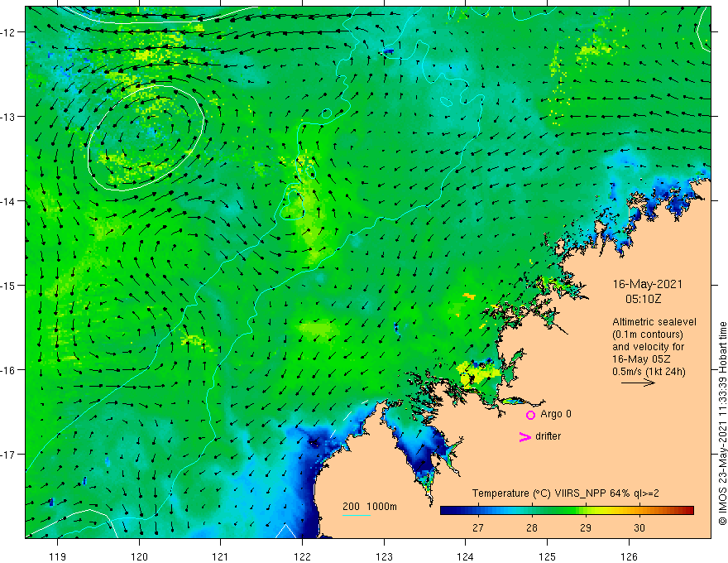Click the 125 longitude axis label
The width and height of the screenshot is (728, 563).
click(x=547, y=556)
